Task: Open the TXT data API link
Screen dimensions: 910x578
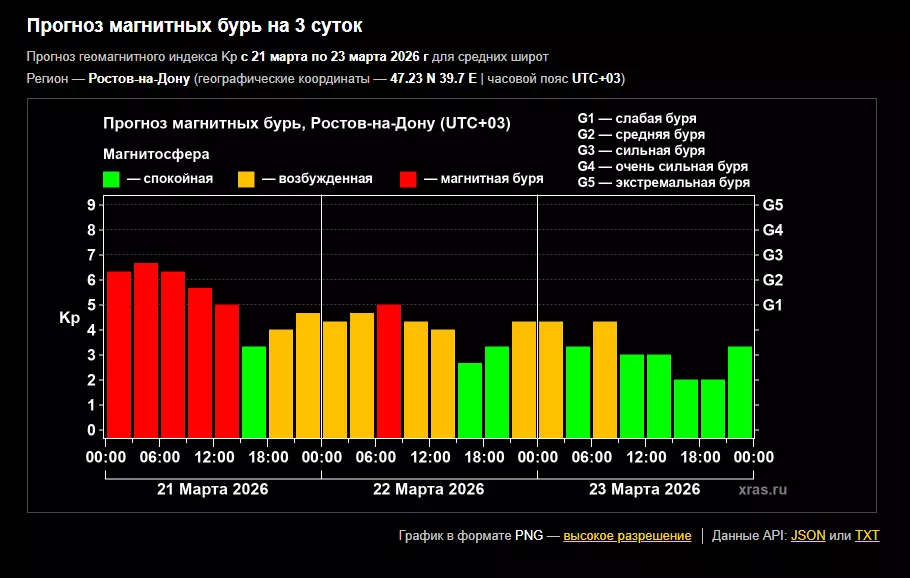Action: tap(867, 536)
